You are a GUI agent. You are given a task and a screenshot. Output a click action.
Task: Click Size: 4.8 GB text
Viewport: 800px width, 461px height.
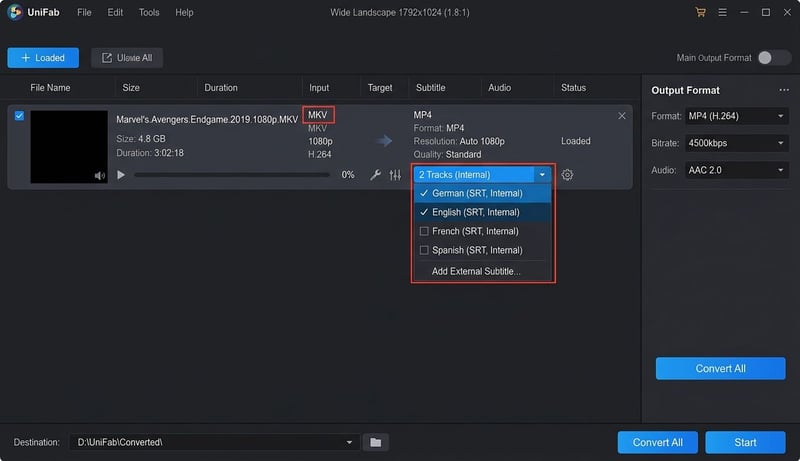141,139
